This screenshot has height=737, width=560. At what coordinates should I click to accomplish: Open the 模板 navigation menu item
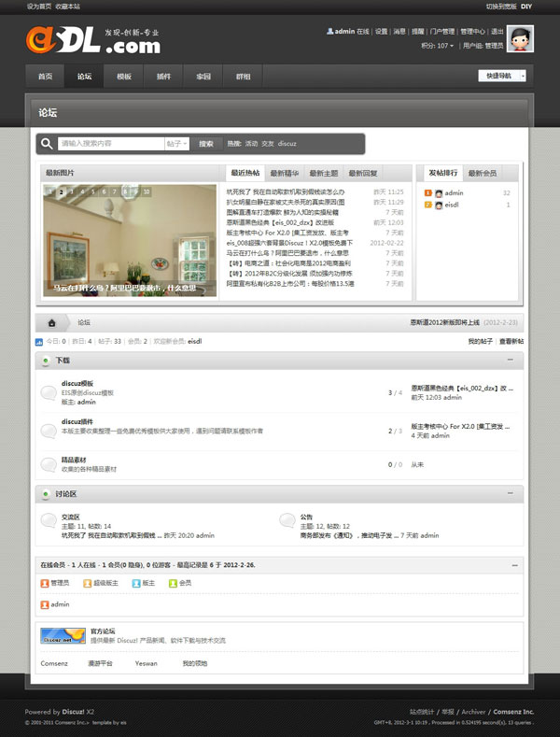(x=124, y=77)
